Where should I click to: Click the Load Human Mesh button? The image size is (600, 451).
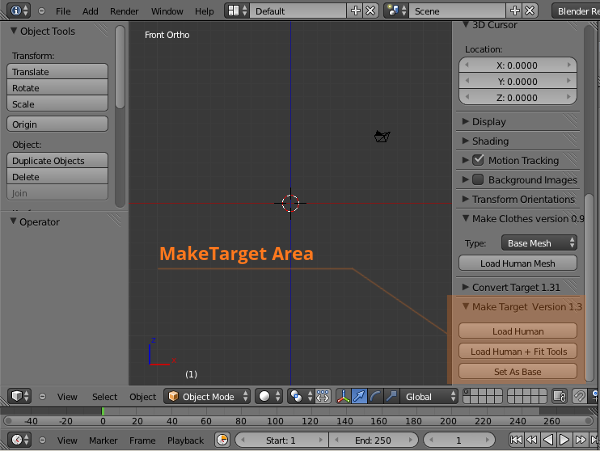pos(518,263)
